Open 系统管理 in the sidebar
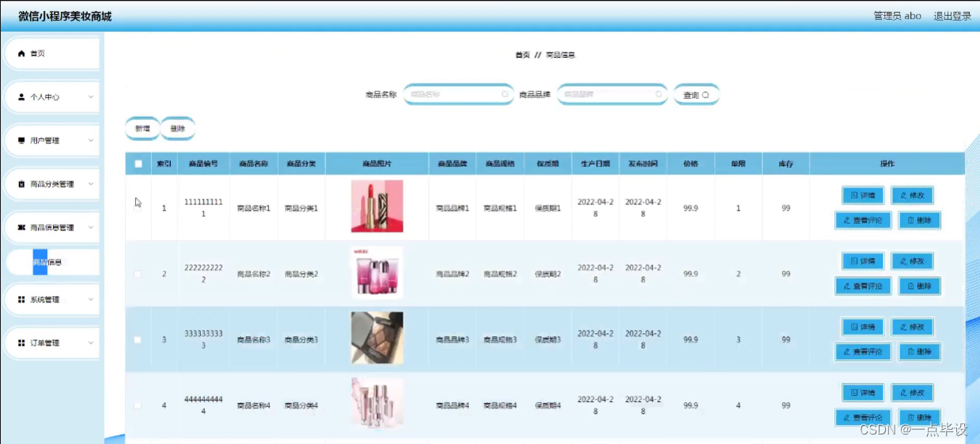 point(52,300)
